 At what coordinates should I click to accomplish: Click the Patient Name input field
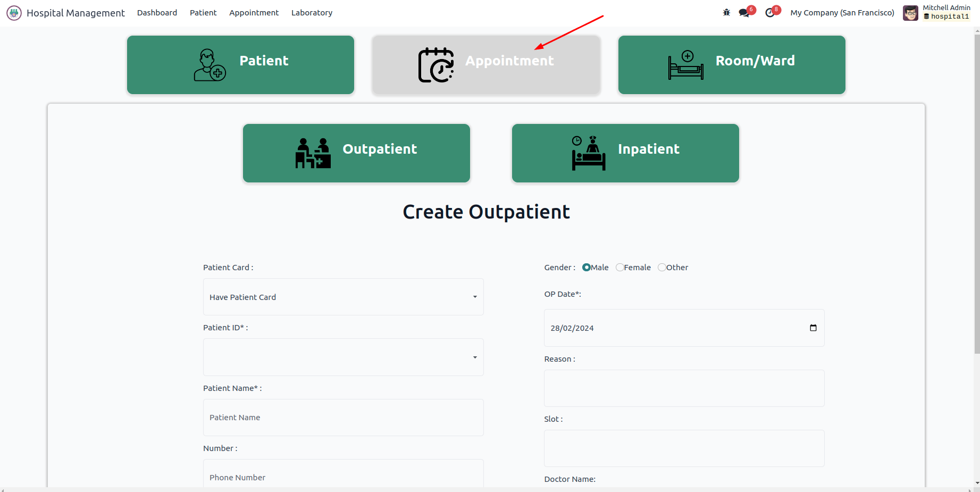[343, 418]
